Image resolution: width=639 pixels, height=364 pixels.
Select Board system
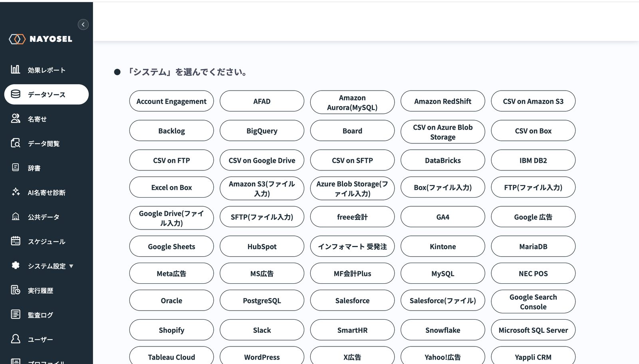[352, 131]
